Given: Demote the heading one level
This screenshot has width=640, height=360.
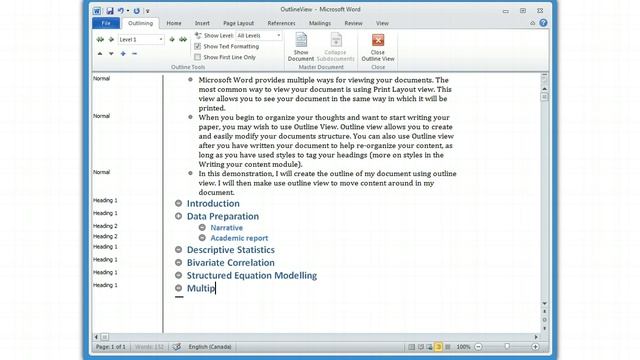Looking at the screenshot, I should [172, 40].
